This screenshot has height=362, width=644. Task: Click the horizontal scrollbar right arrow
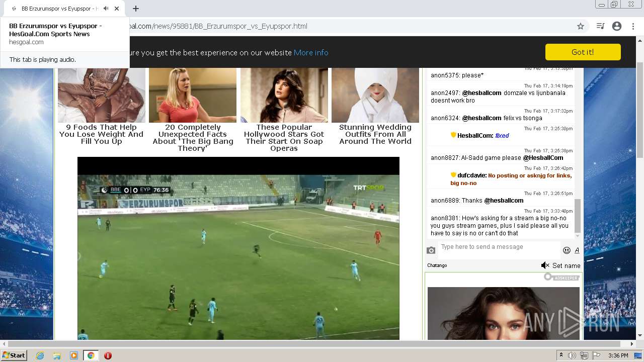click(x=632, y=344)
